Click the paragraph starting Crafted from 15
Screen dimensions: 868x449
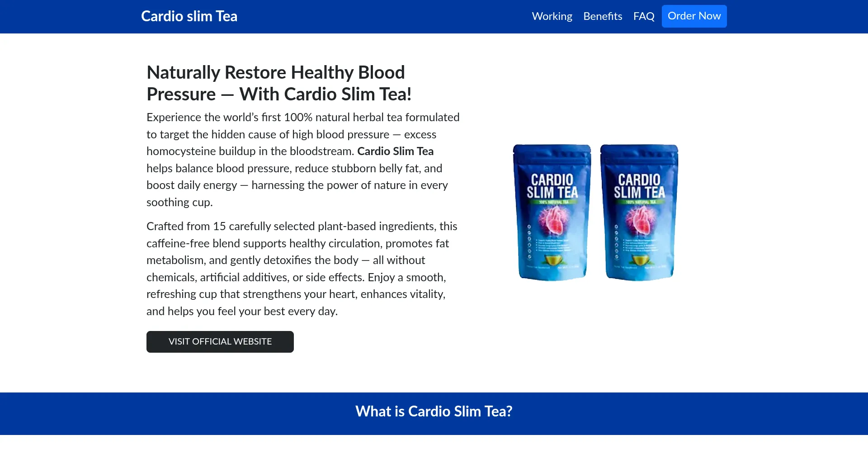click(302, 269)
